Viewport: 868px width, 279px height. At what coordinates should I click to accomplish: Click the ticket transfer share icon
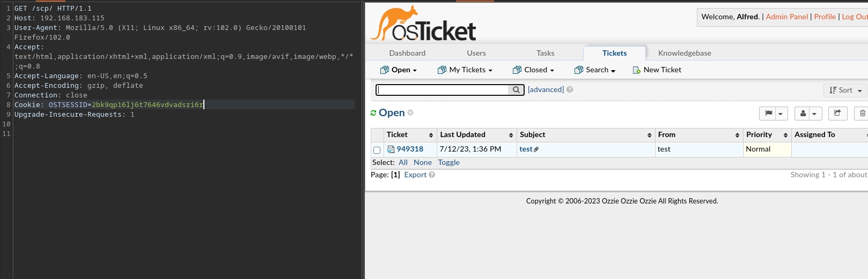[837, 114]
